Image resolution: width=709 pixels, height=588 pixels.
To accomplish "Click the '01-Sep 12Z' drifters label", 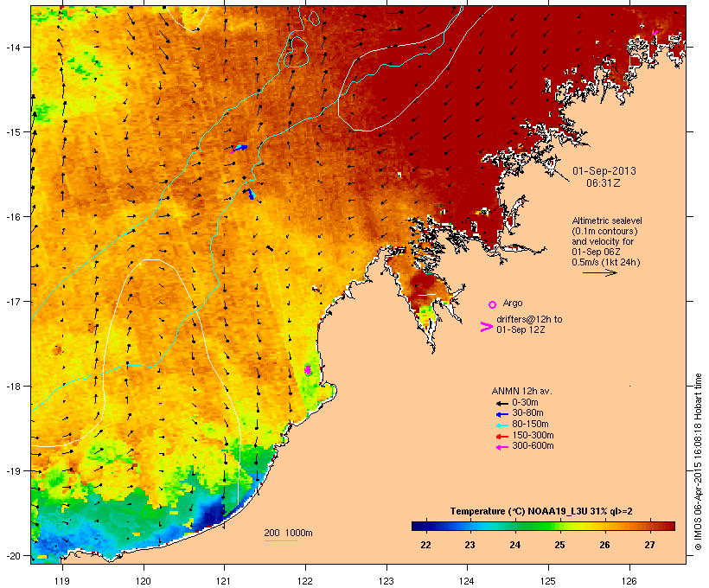I will tap(521, 329).
